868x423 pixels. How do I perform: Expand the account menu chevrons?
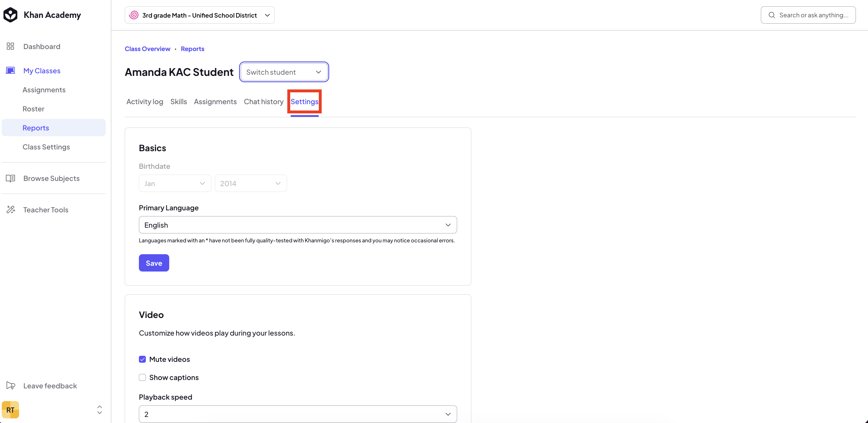point(99,410)
